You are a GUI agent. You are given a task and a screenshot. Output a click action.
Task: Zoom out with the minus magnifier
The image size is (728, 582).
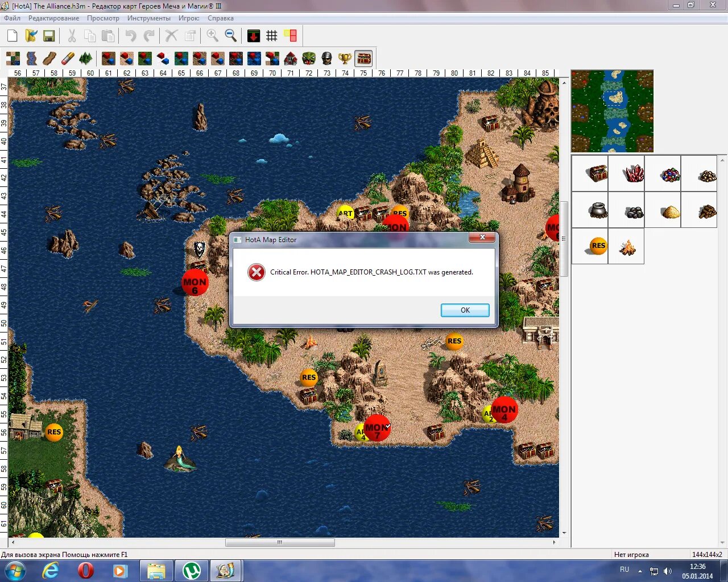pyautogui.click(x=231, y=36)
